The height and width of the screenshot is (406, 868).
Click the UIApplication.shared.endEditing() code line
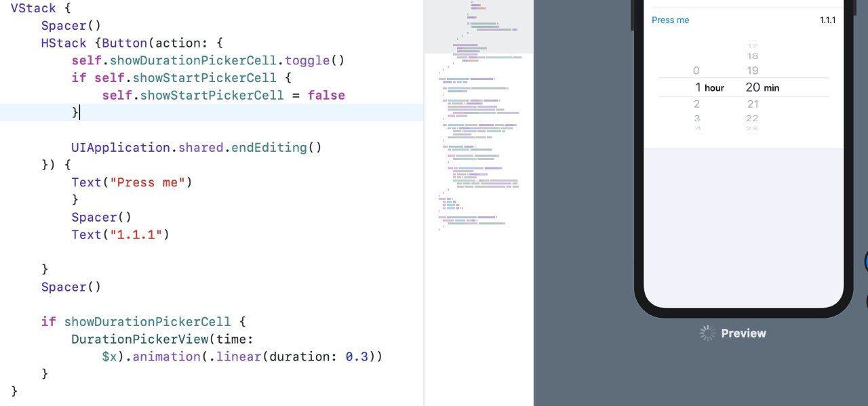[197, 147]
